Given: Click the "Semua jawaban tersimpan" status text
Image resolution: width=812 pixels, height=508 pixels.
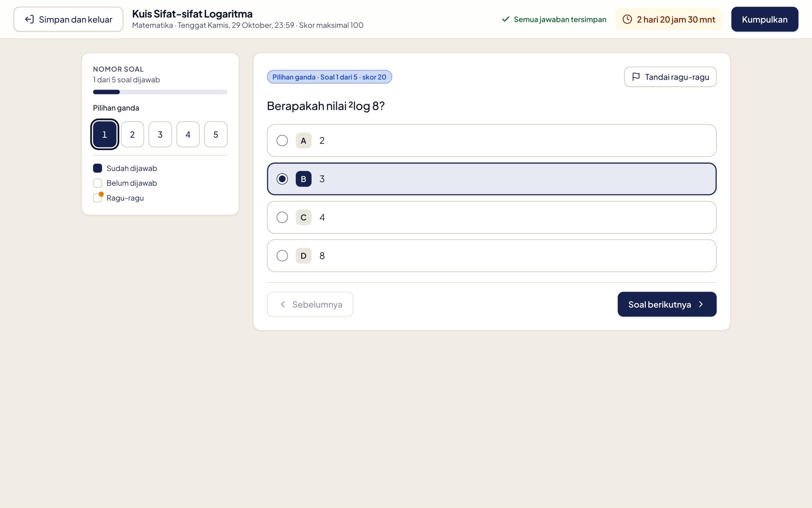Looking at the screenshot, I should tap(560, 19).
